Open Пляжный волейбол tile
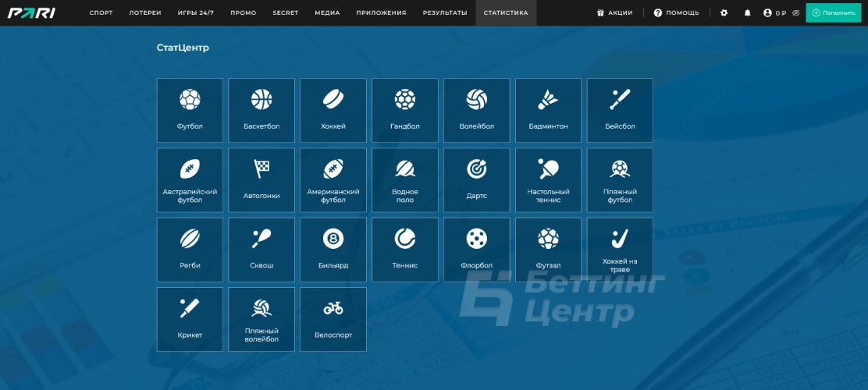Viewport: 868px width, 390px height. point(261,319)
